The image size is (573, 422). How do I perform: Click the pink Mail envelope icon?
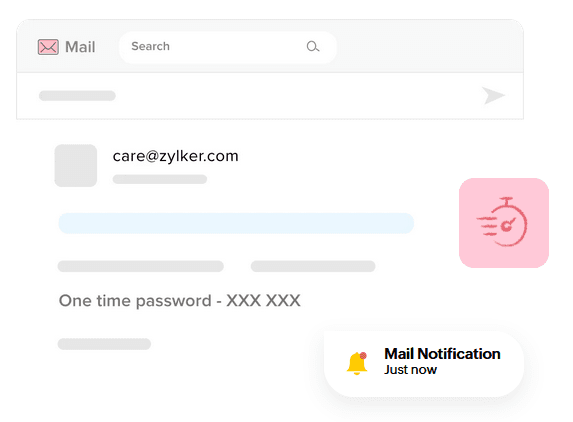click(48, 47)
